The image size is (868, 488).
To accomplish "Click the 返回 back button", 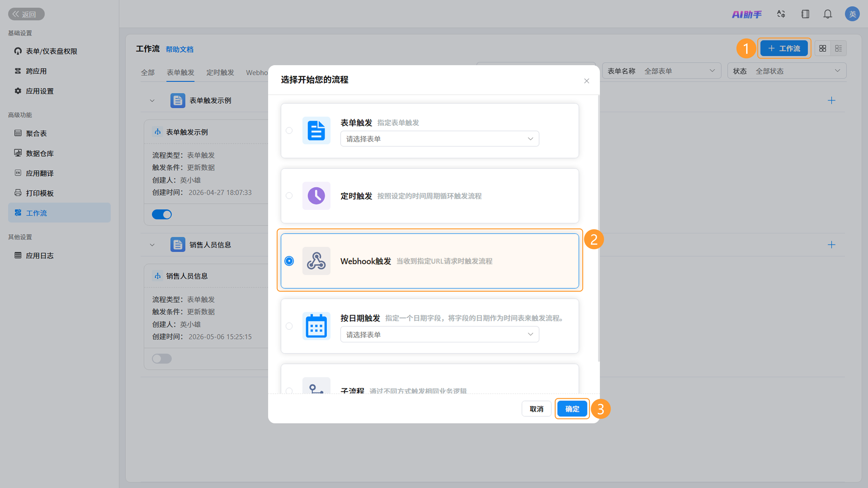I will (26, 14).
